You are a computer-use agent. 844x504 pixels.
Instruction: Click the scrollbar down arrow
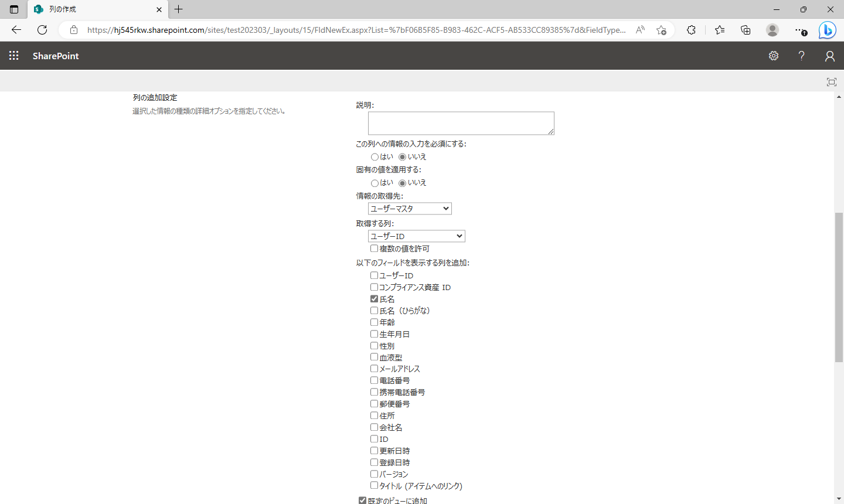pos(839,499)
